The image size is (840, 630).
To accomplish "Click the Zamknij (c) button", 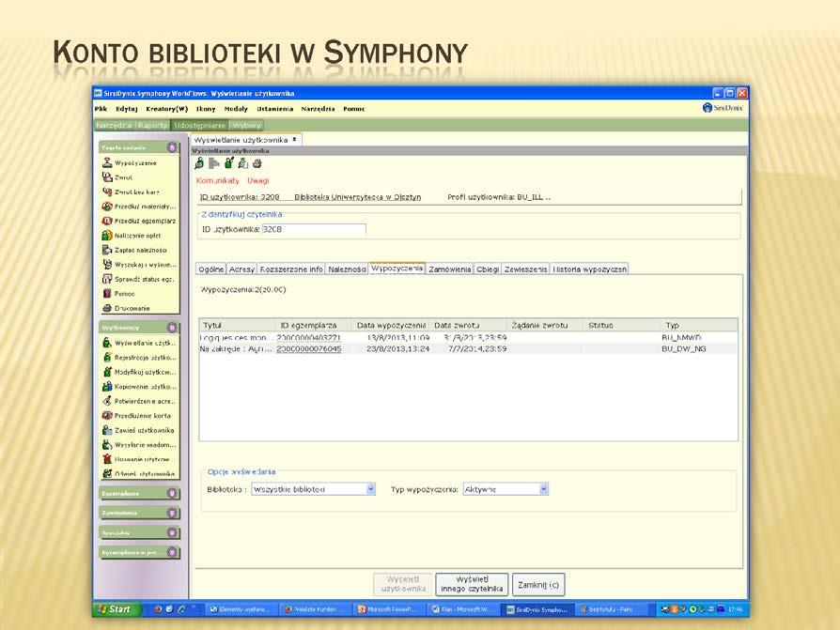I will coord(538,585).
